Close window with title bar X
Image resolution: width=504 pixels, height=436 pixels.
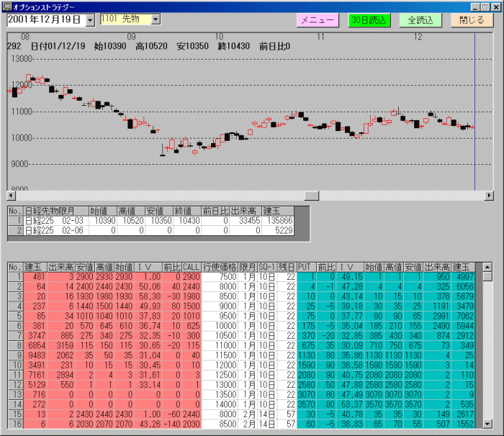pos(495,6)
